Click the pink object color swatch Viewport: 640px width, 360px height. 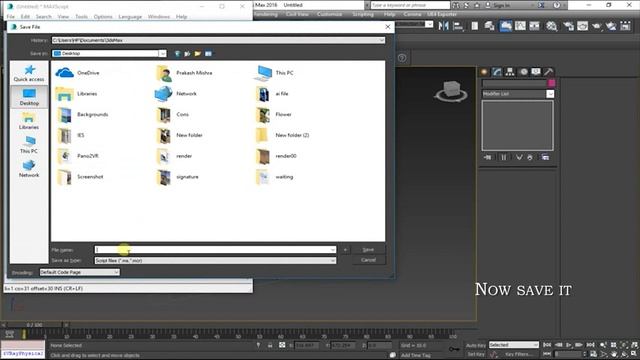tap(551, 83)
